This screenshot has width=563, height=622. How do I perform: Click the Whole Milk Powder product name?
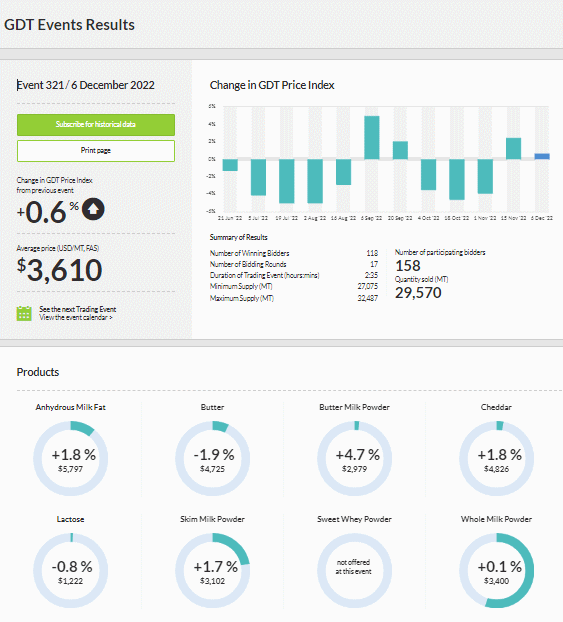tap(496, 519)
